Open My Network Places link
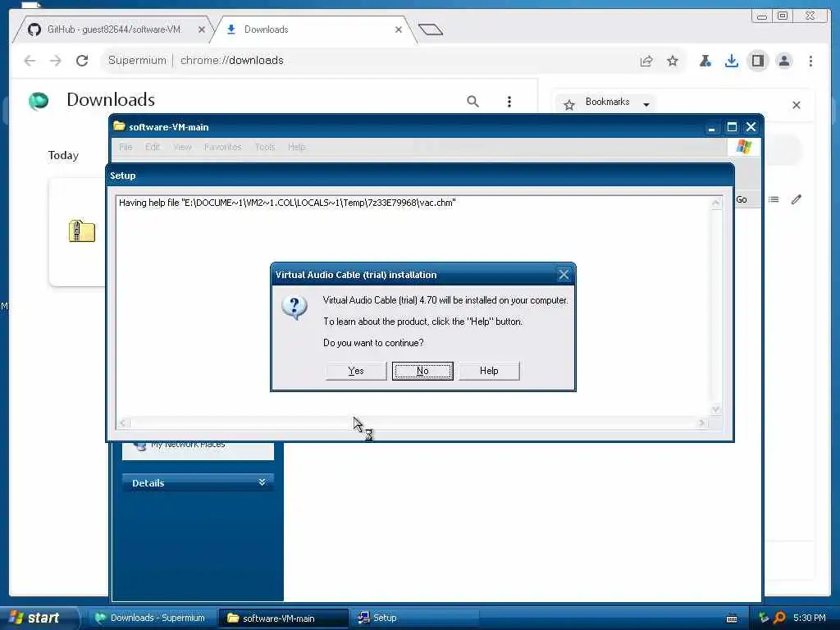 188,445
